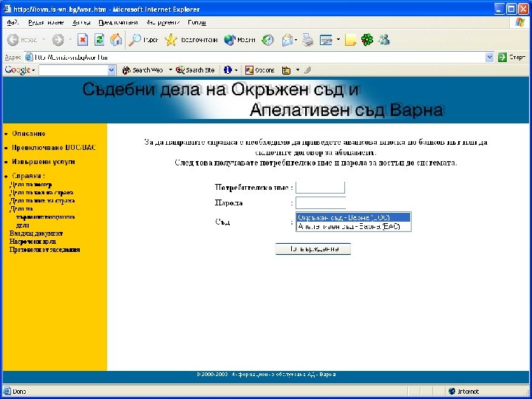Open Favorites star icon
Viewport: 532px width, 399px height.
pyautogui.click(x=171, y=40)
